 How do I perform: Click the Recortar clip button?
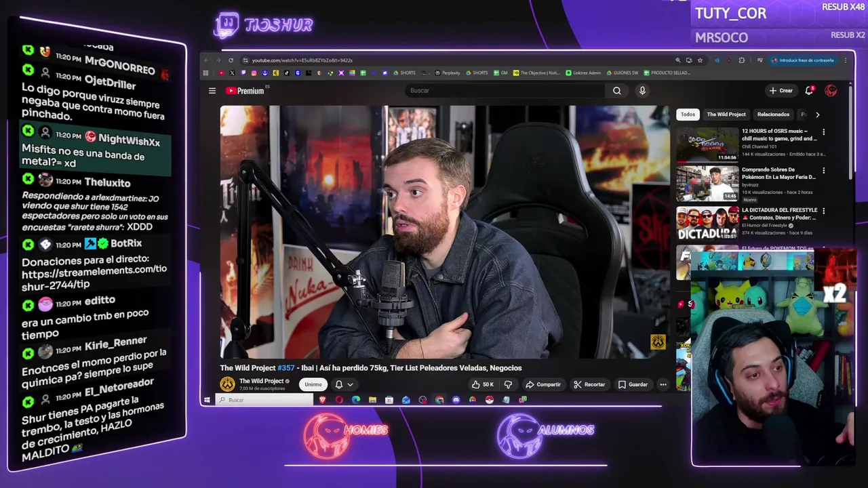[x=589, y=385]
